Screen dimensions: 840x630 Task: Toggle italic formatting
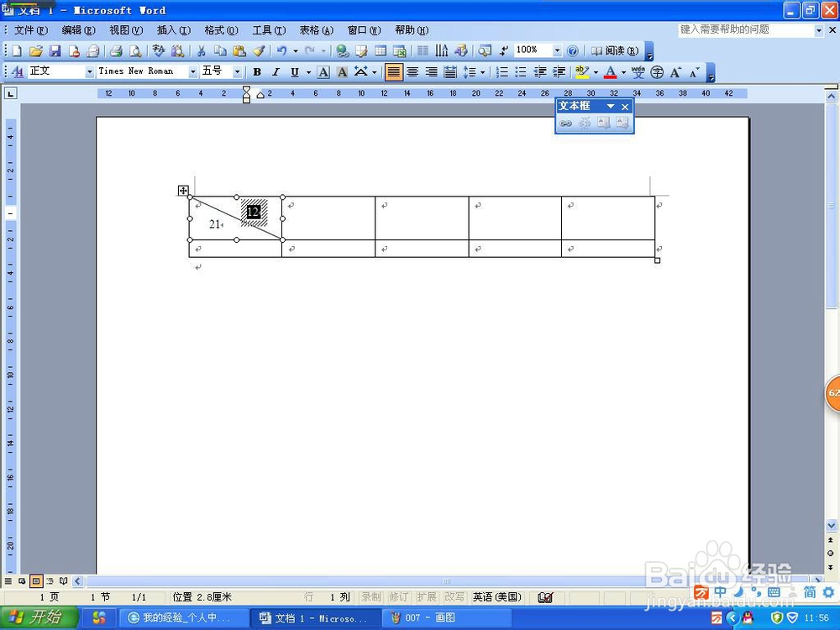coord(276,71)
